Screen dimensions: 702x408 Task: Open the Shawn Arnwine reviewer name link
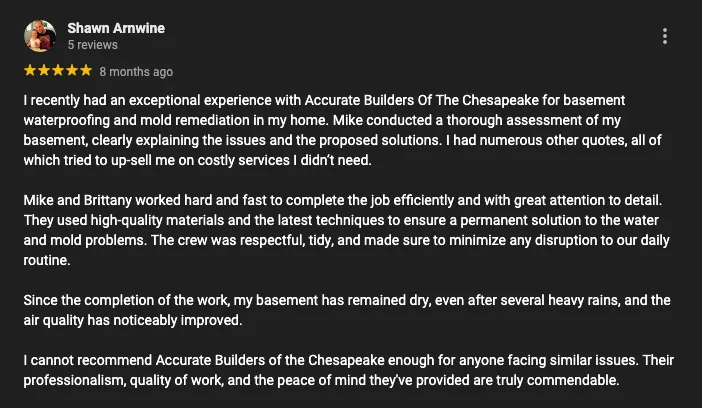(x=116, y=28)
